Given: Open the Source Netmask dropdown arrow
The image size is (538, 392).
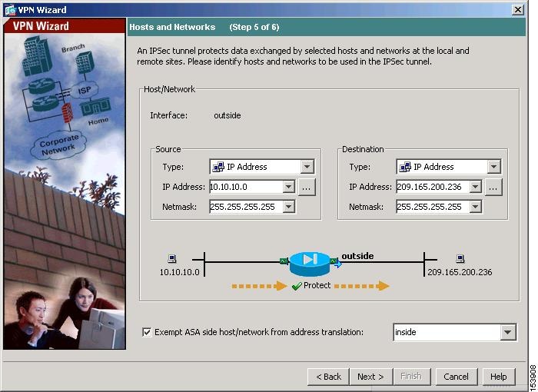Looking at the screenshot, I should tap(288, 207).
